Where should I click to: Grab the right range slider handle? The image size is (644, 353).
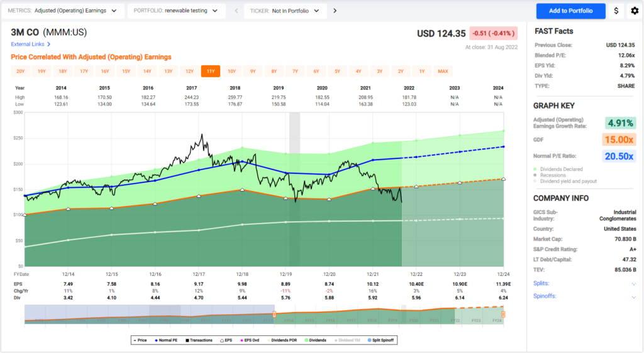point(503,315)
